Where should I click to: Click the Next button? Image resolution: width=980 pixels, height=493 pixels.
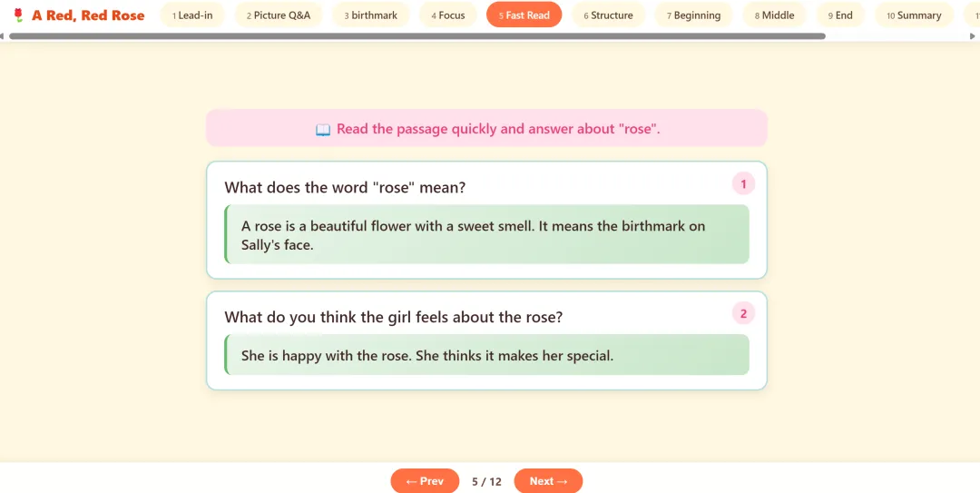pos(548,481)
